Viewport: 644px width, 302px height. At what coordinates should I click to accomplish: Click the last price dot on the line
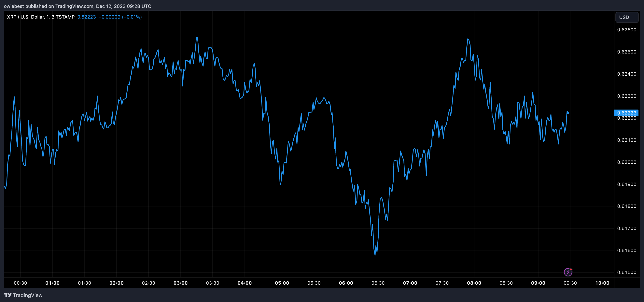pos(568,113)
